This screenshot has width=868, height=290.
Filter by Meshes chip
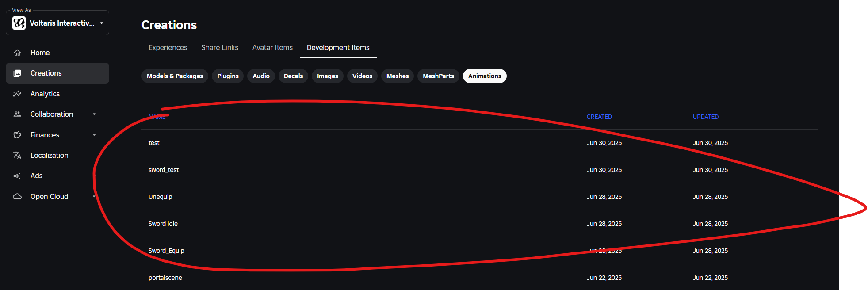[x=398, y=76]
